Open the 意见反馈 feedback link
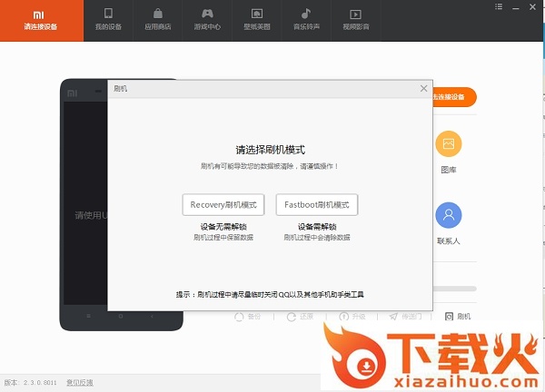The height and width of the screenshot is (392, 545). pos(79,383)
